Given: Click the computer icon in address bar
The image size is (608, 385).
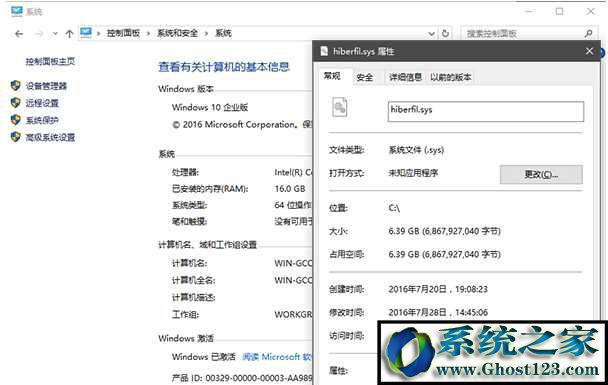Looking at the screenshot, I should click(x=86, y=32).
